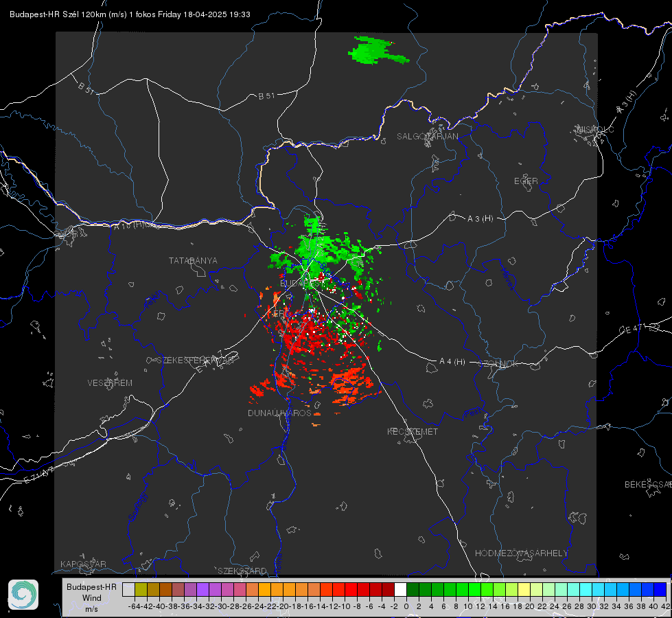Click the SALGÓTARJÁN city label

pyautogui.click(x=427, y=137)
